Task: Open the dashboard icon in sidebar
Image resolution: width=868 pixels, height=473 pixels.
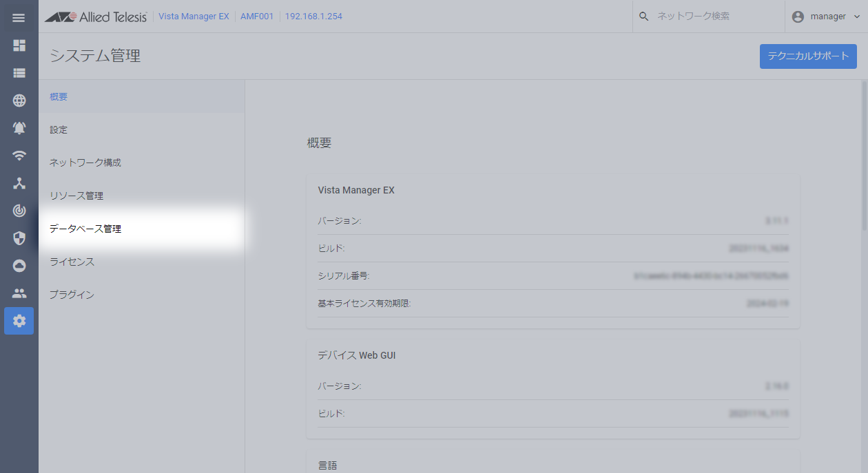Action: point(19,45)
